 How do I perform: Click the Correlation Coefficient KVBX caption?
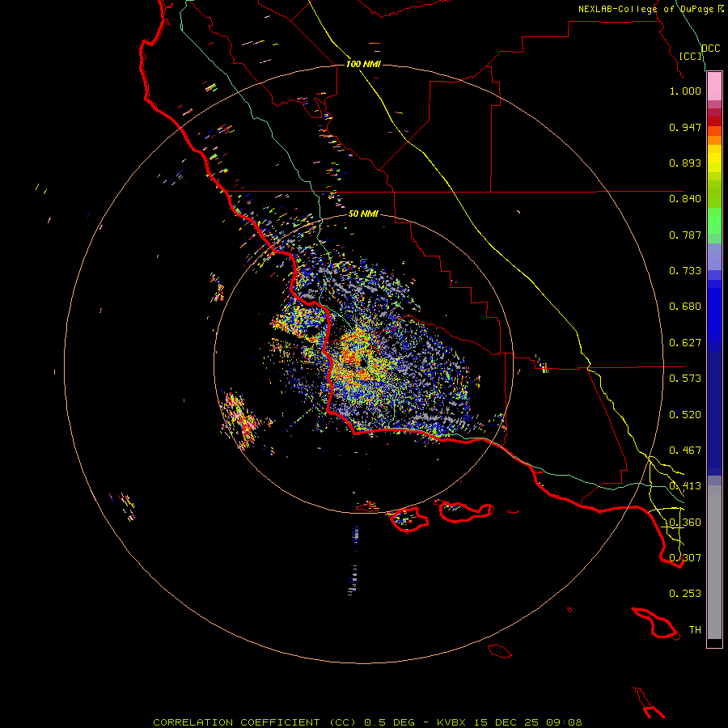point(367,722)
